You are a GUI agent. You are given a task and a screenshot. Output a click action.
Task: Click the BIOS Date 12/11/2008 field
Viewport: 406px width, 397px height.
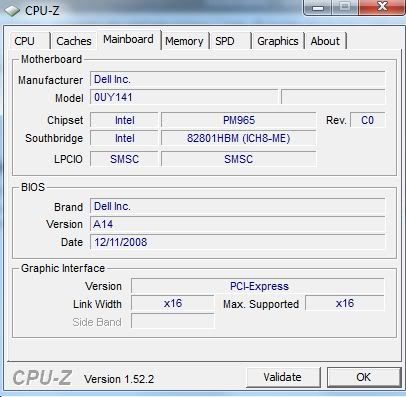tap(238, 242)
